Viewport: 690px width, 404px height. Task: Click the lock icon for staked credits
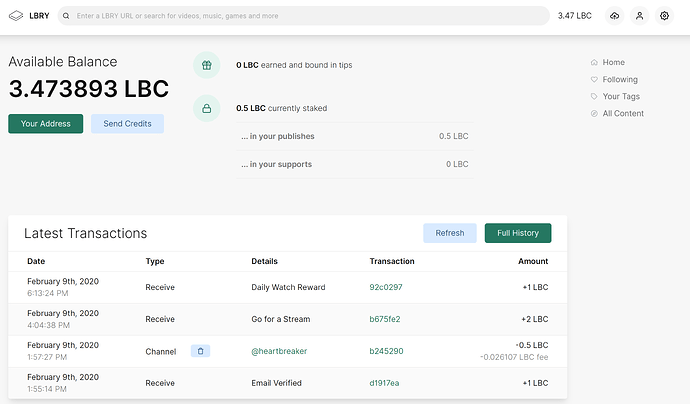[x=207, y=108]
